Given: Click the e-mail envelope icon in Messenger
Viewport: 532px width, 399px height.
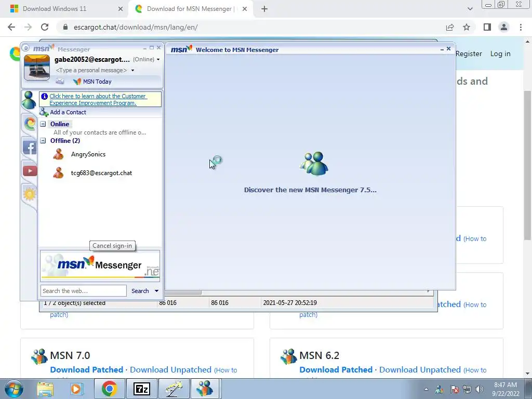Looking at the screenshot, I should pos(60,81).
